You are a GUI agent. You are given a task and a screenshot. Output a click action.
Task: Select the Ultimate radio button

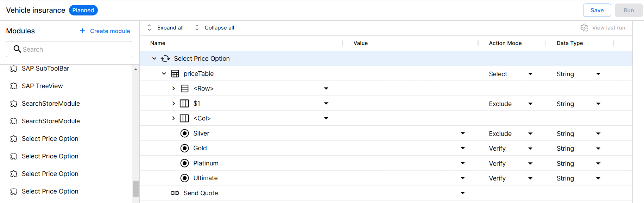(x=184, y=178)
